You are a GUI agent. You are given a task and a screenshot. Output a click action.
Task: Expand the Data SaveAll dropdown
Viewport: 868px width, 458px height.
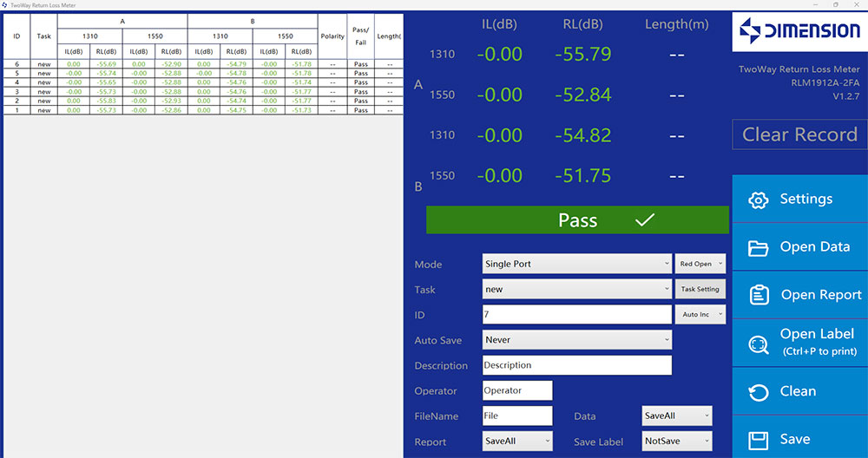coord(676,415)
